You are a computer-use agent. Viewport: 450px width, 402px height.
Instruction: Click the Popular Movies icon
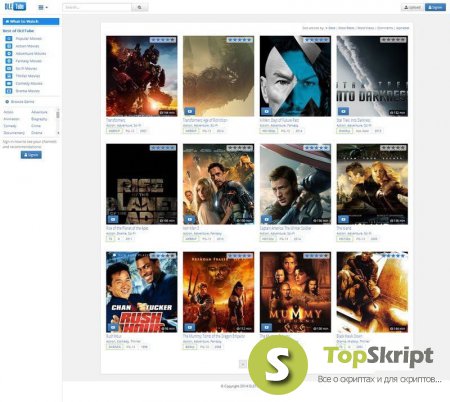(9, 39)
